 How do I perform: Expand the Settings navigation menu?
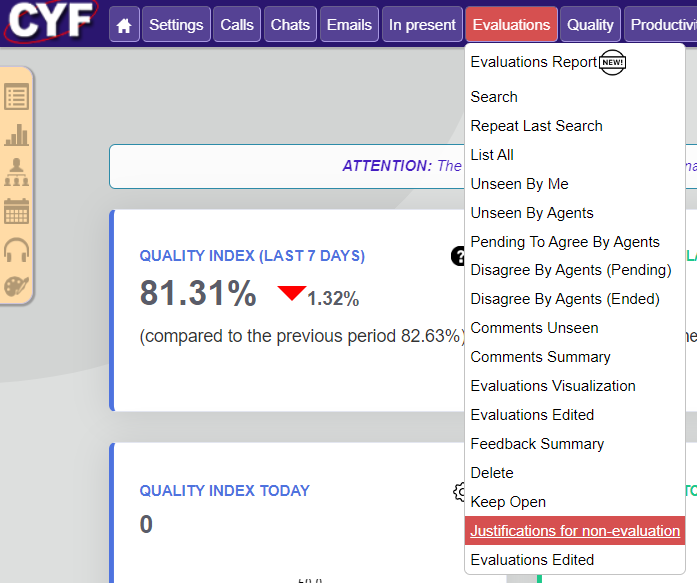pyautogui.click(x=176, y=25)
